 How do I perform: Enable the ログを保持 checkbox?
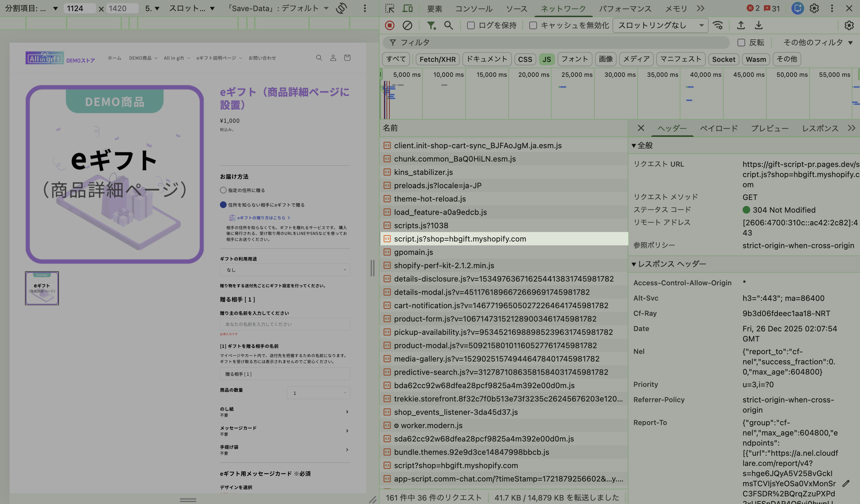click(471, 25)
